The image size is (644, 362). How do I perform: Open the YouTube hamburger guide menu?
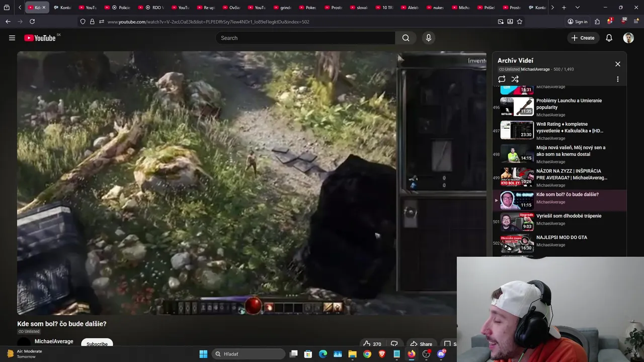[12, 38]
